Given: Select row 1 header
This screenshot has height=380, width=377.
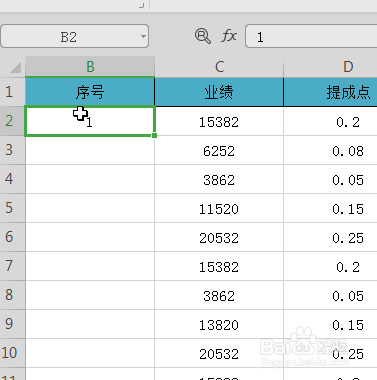Looking at the screenshot, I should pos(12,92).
